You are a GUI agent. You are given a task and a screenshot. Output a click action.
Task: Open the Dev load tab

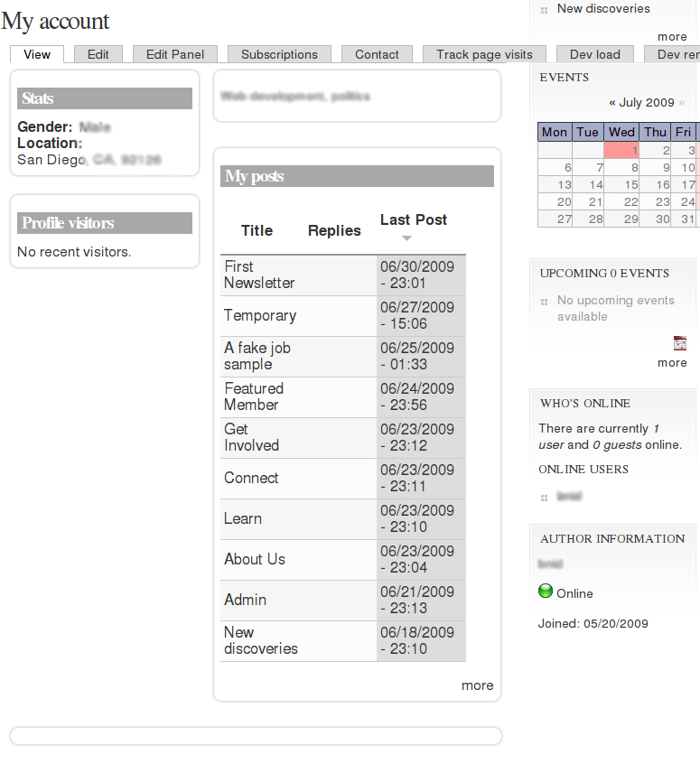click(x=594, y=54)
